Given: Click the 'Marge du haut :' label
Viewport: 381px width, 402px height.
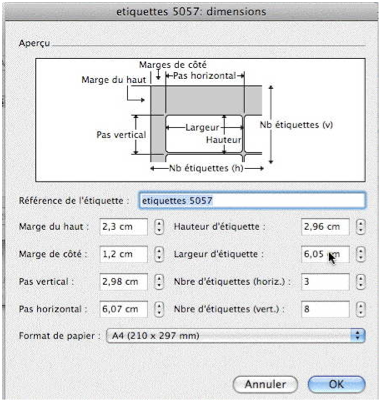Looking at the screenshot, I should tap(54, 227).
